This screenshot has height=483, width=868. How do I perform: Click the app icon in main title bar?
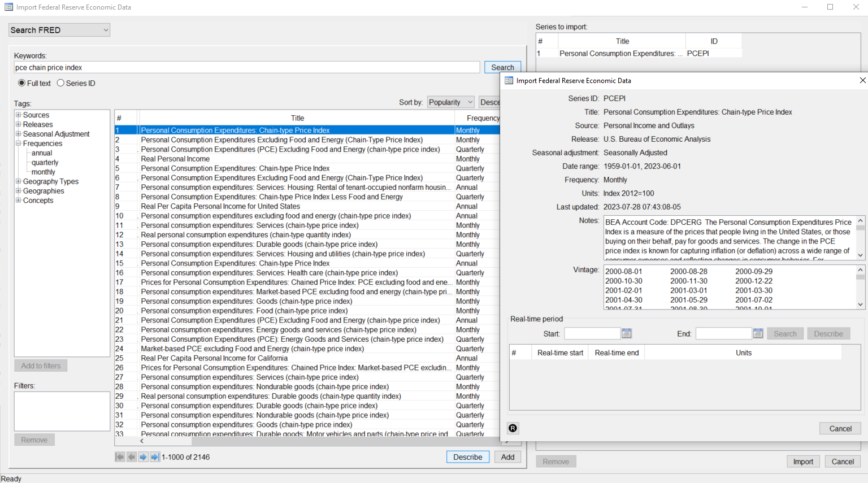(8, 7)
